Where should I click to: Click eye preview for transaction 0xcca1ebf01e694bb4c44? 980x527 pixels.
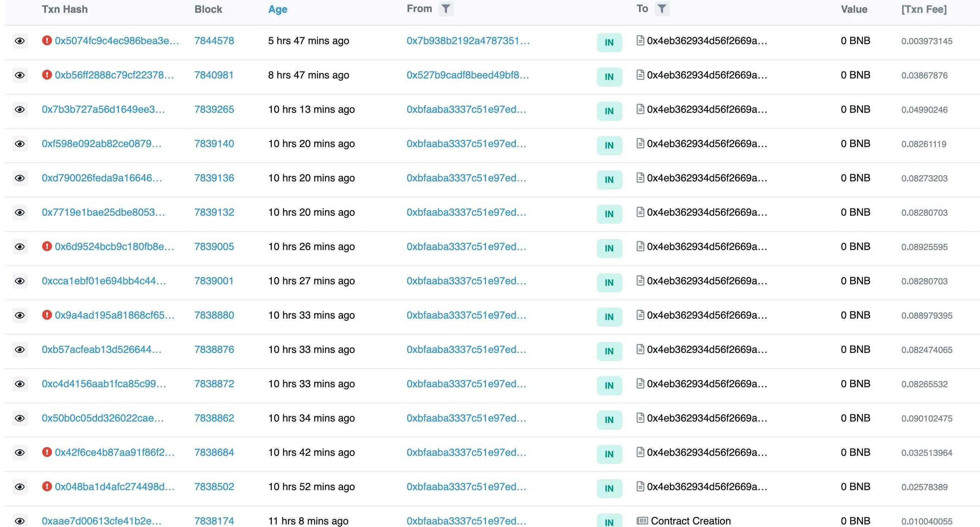pyautogui.click(x=20, y=281)
